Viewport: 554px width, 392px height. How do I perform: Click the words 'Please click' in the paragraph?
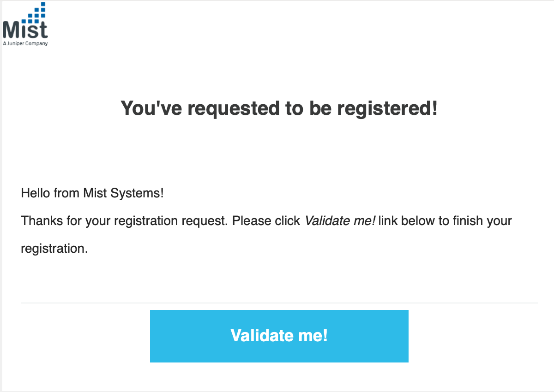(x=266, y=221)
